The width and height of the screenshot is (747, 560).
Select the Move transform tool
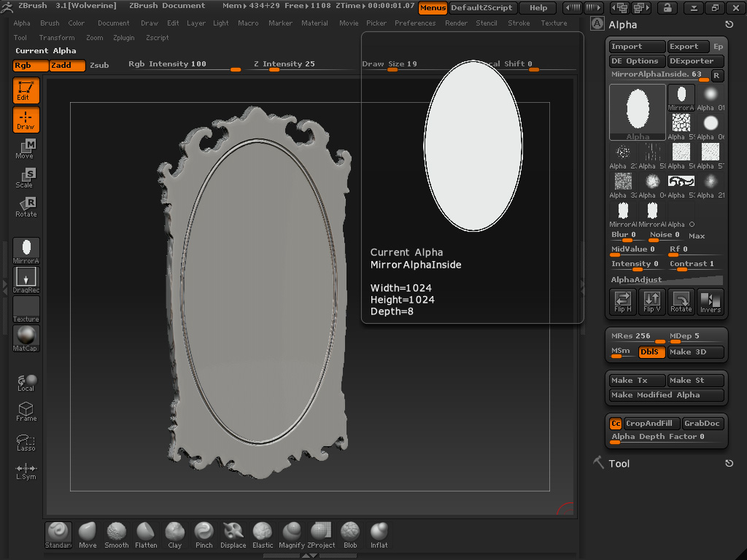[26, 149]
